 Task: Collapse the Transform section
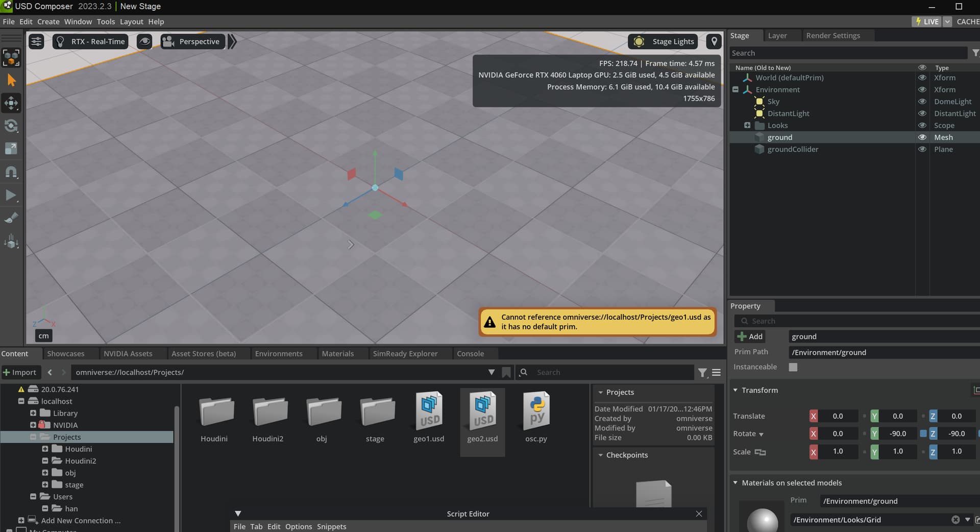tap(736, 390)
